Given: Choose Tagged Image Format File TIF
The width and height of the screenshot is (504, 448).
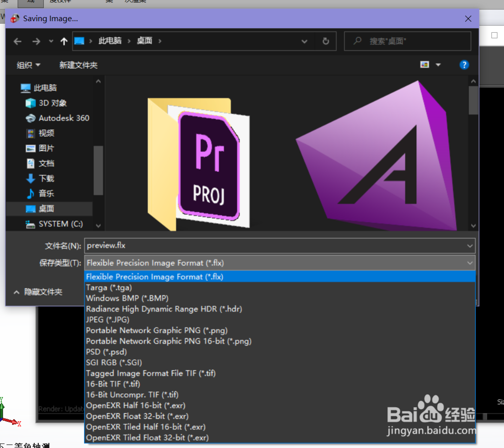Looking at the screenshot, I should click(x=280, y=373).
